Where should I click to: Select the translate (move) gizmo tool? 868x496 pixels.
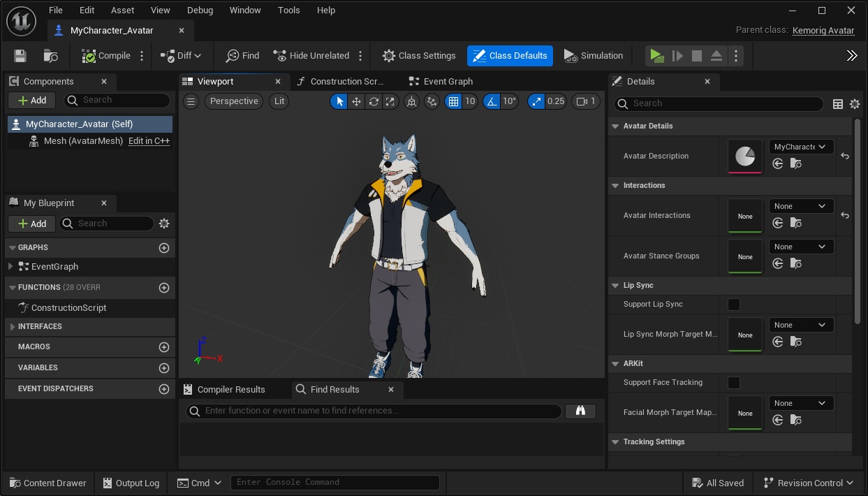click(356, 101)
